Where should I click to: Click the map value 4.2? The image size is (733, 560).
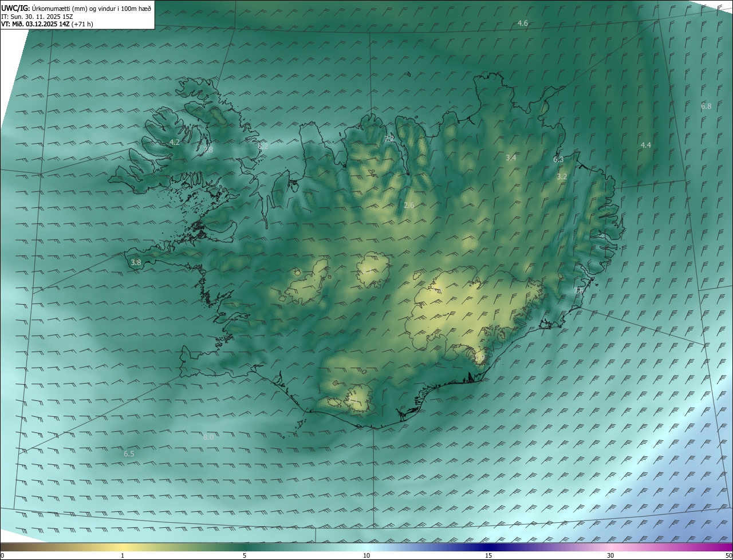click(x=174, y=142)
